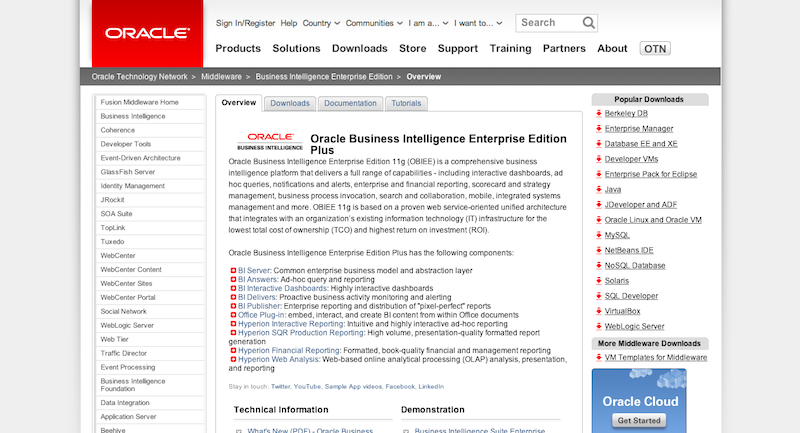Screen dimensions: 800x433
Task: Click red download arrow beside Java
Action: click(598, 189)
